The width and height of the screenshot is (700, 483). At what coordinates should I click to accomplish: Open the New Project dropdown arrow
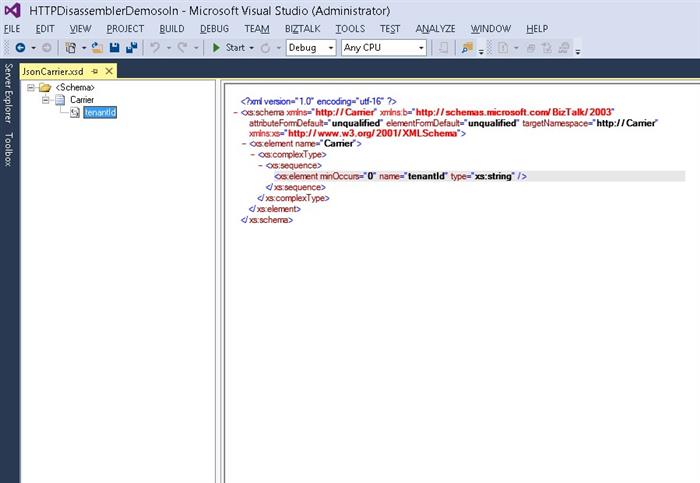pos(83,48)
